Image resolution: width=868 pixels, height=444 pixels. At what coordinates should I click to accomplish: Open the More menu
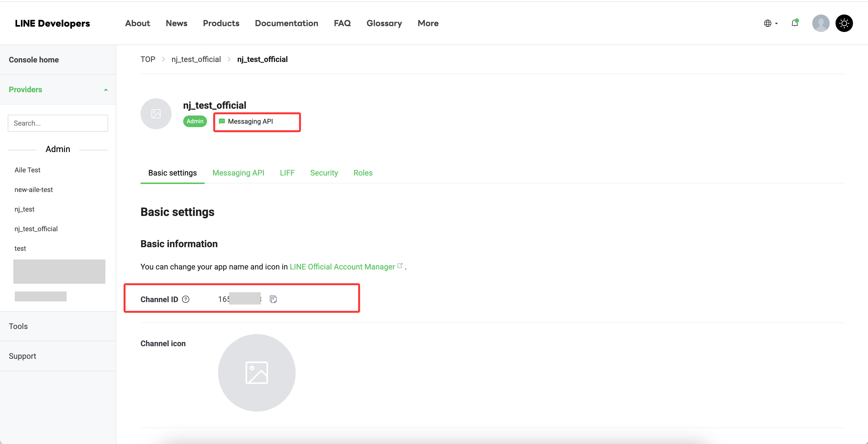tap(428, 23)
